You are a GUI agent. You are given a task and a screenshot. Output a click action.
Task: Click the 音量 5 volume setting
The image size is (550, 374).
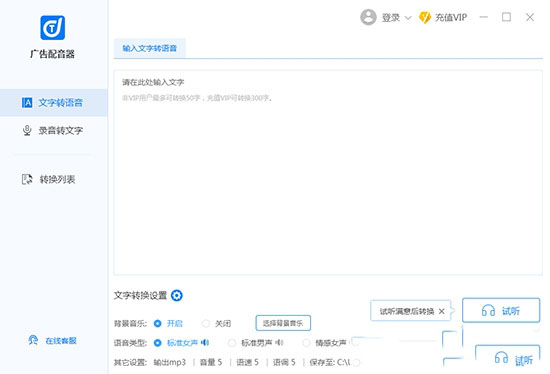211,362
